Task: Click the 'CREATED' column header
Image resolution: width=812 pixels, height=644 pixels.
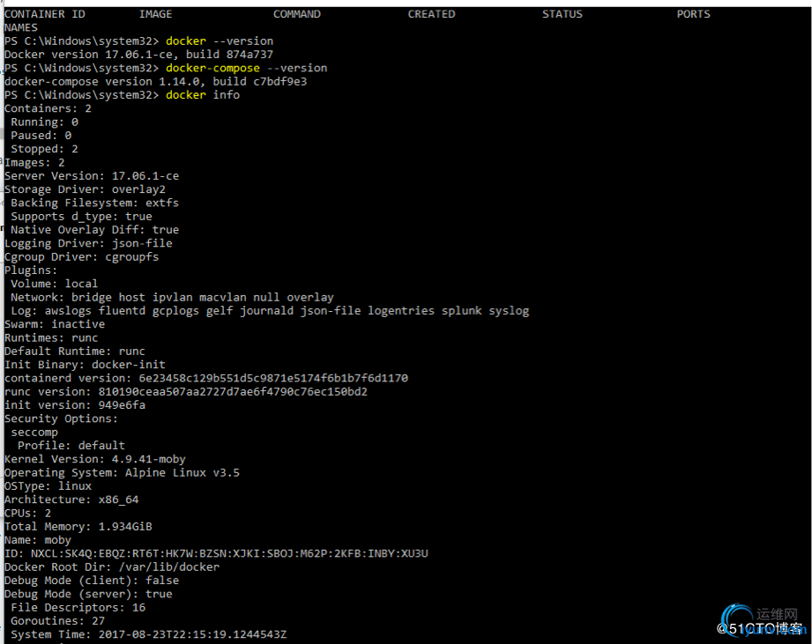Action: pyautogui.click(x=431, y=14)
